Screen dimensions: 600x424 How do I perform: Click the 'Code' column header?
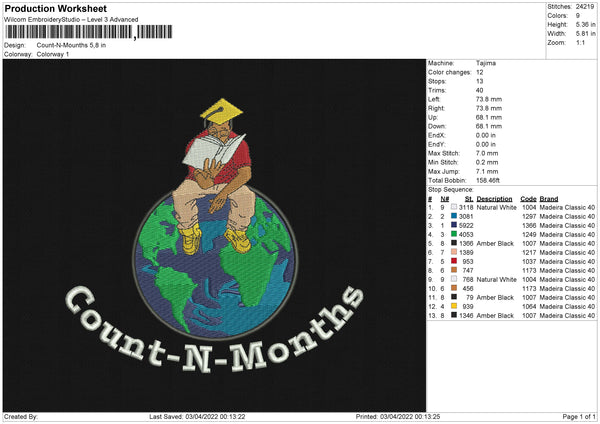pos(528,199)
